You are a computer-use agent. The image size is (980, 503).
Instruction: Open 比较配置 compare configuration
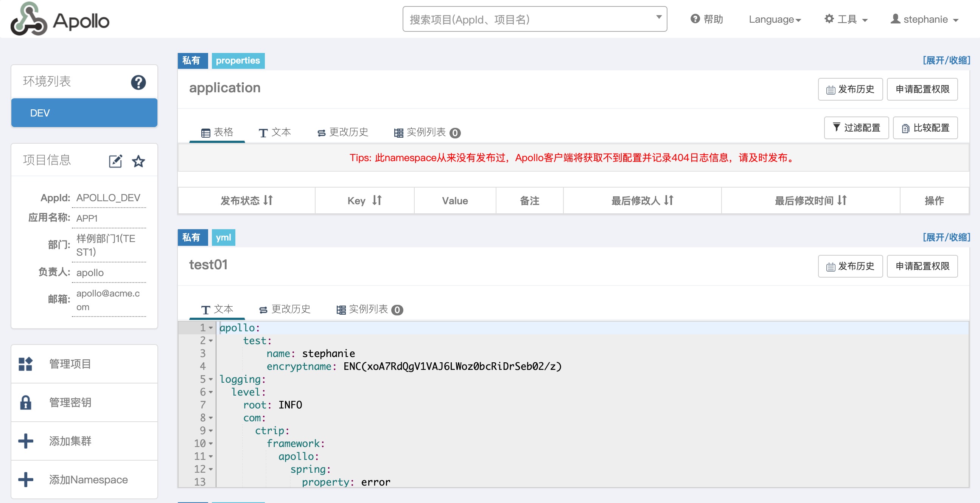(x=925, y=128)
